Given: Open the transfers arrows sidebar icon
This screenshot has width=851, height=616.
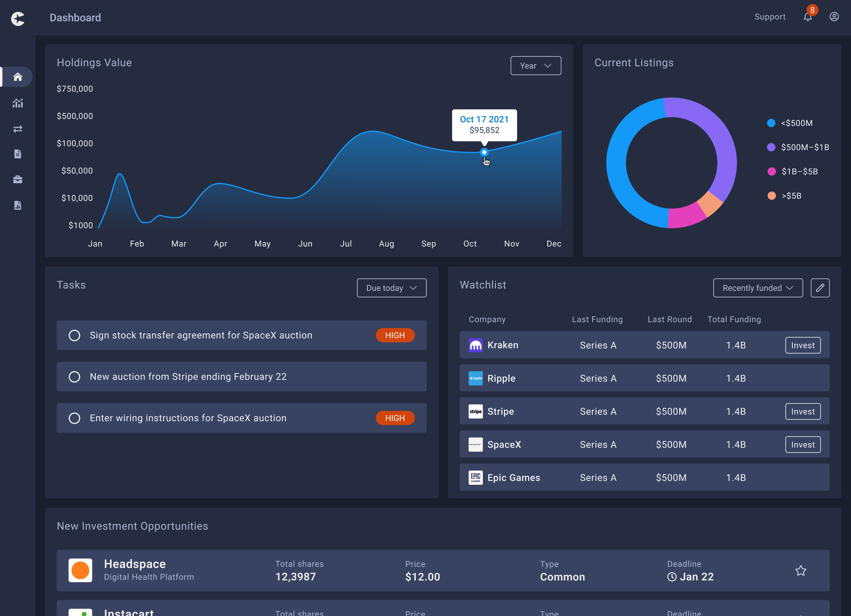Looking at the screenshot, I should pyautogui.click(x=18, y=129).
